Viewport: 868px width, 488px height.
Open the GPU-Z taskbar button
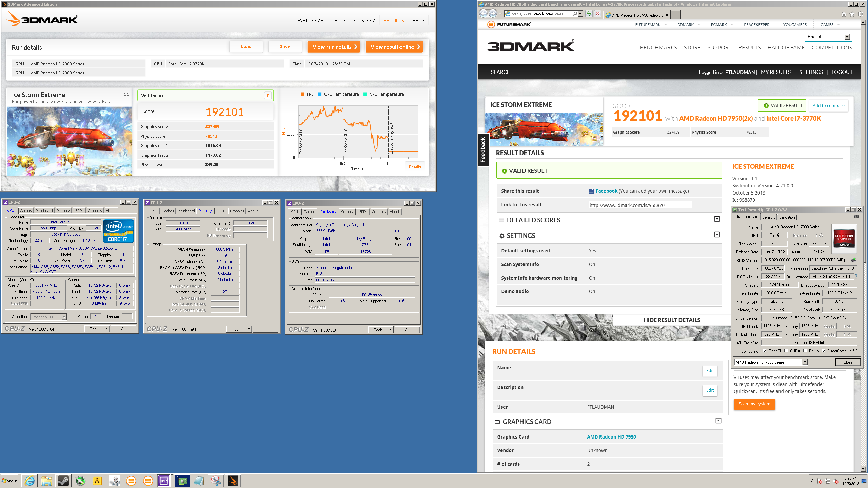pos(182,481)
